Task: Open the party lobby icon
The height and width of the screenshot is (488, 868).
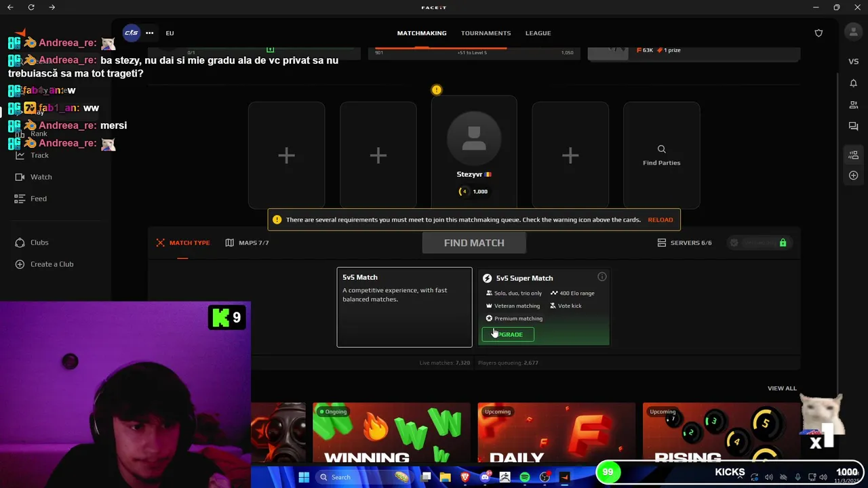Action: coord(853,155)
